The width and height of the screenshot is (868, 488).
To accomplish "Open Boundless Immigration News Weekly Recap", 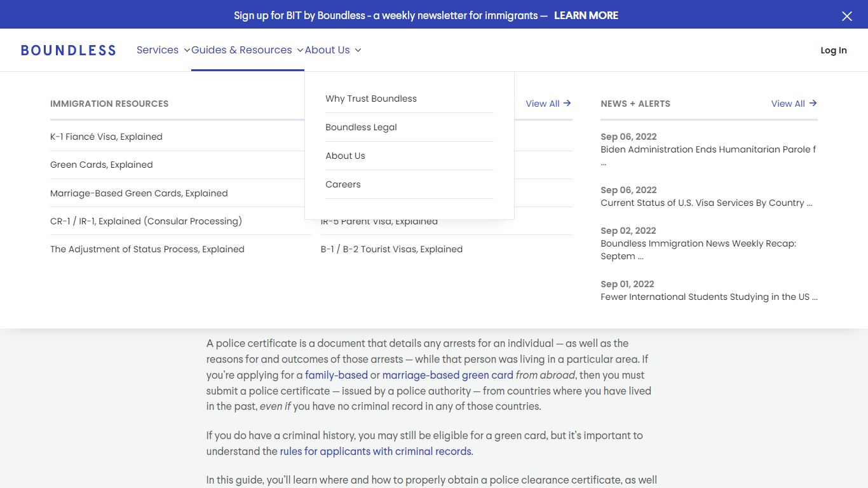I will click(x=698, y=250).
